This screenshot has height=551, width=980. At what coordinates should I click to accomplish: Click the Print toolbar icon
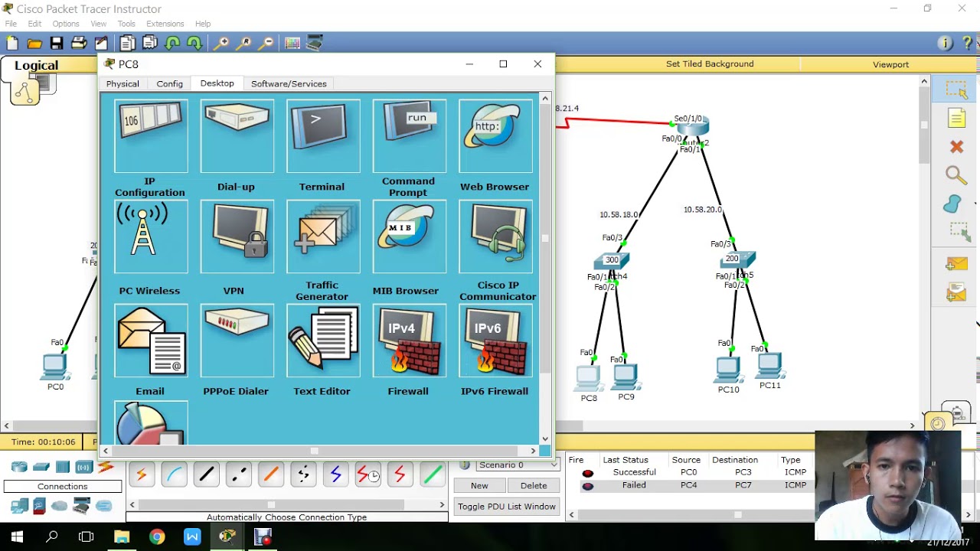point(79,44)
